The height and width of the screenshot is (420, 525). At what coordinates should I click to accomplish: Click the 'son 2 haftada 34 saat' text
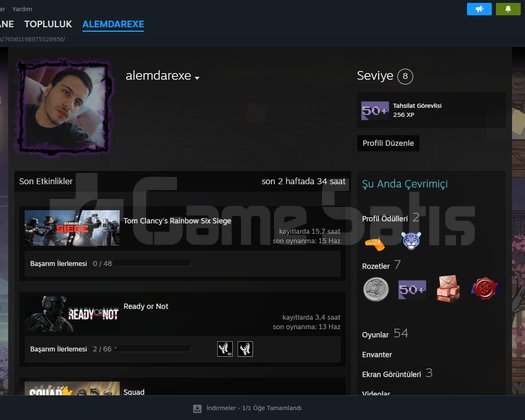pos(303,181)
